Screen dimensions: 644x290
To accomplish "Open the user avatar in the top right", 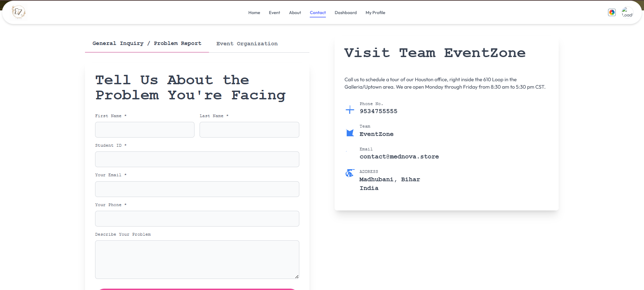I will [627, 12].
